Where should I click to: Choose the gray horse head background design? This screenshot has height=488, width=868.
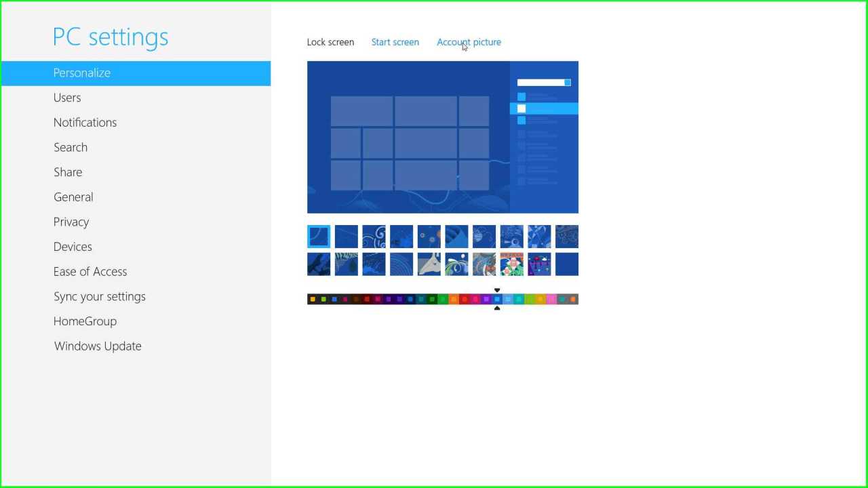[429, 264]
